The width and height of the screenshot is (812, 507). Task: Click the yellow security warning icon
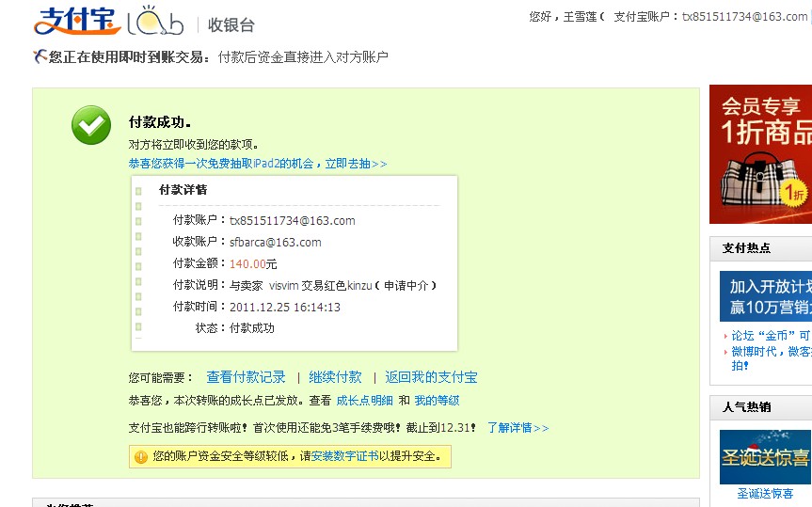140,457
